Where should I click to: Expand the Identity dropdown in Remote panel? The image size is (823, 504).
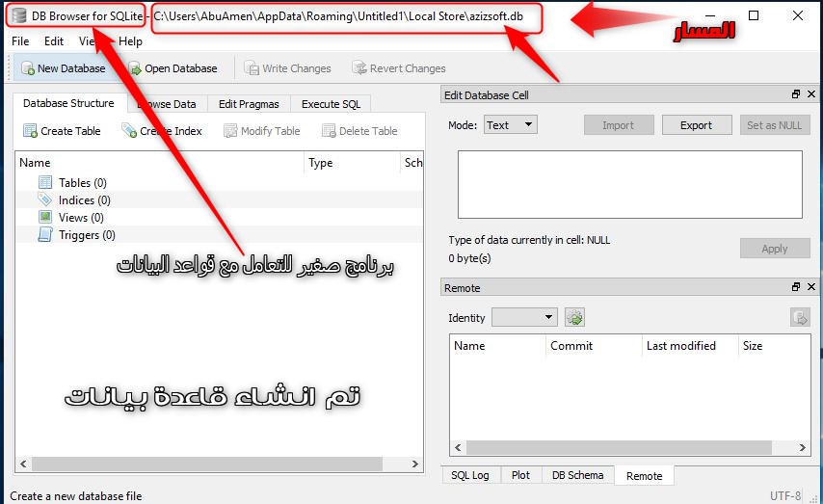click(524, 317)
